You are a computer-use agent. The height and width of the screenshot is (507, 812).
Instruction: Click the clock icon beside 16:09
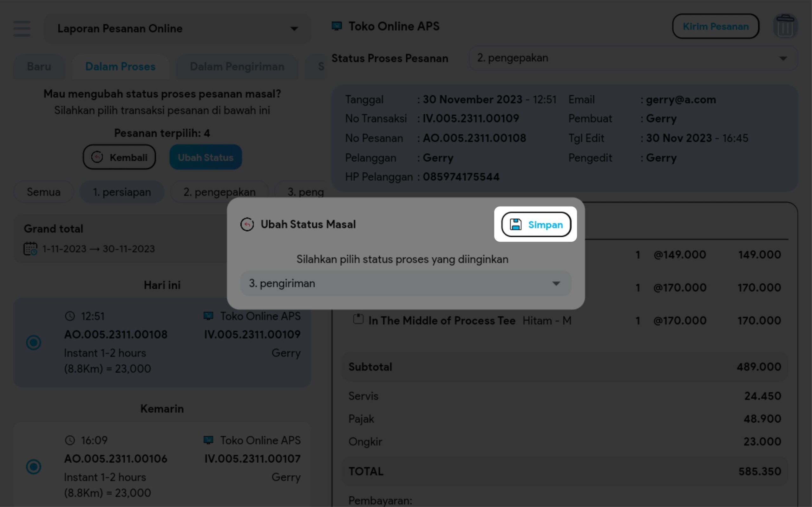(70, 440)
